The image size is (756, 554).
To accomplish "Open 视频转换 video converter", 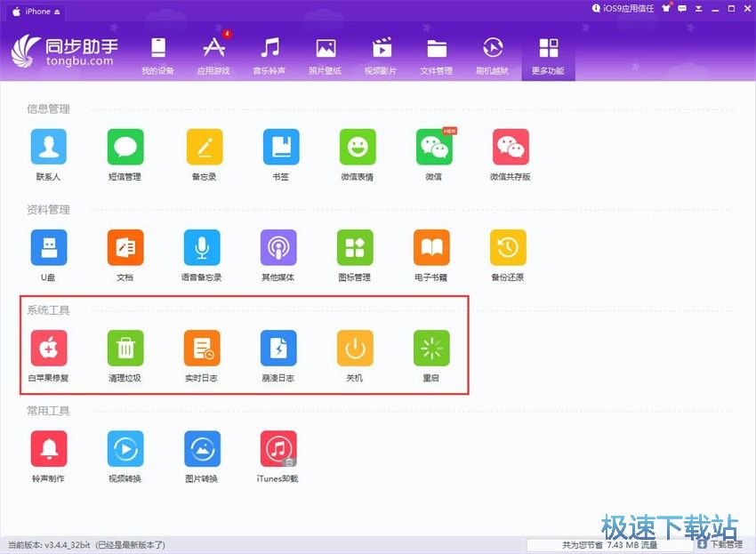I will [x=125, y=448].
